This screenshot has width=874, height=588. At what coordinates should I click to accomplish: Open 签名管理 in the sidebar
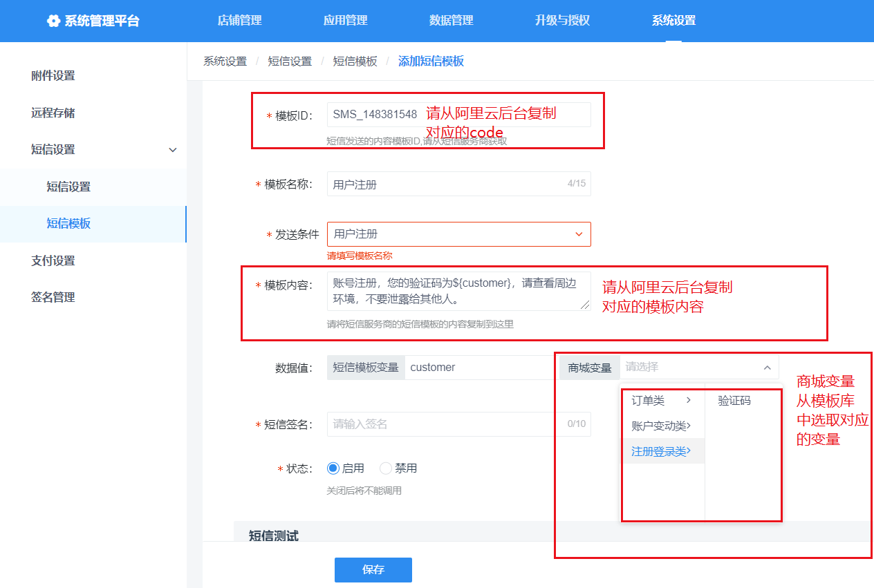click(x=53, y=297)
